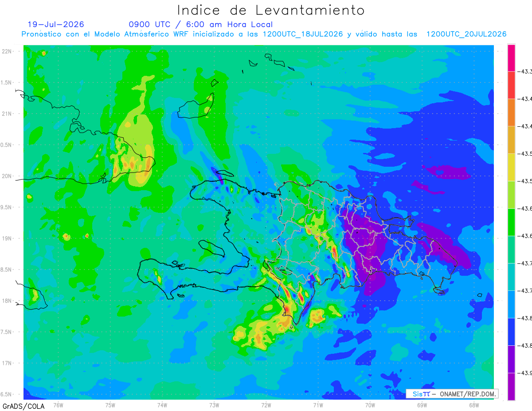Image resolution: width=532 pixels, height=411 pixels.
Task: Select the dark blue swatch in the legend
Action: (511, 332)
